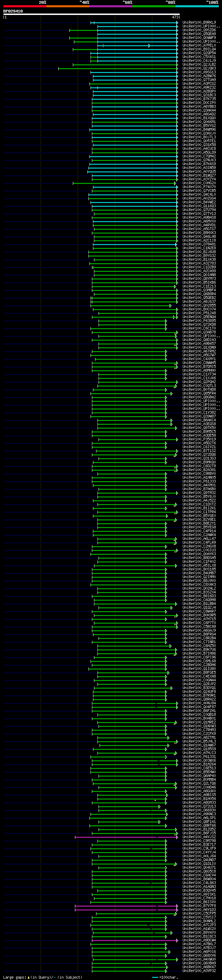Click UniRef100_Q3AKA4 in the hit list
This screenshot has width=222, height=980.
[199, 110]
